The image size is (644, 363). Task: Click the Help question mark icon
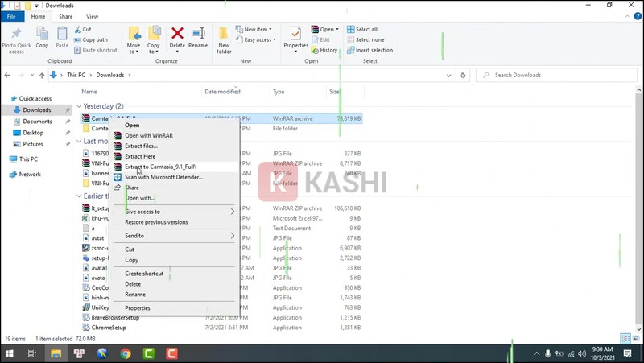click(638, 16)
